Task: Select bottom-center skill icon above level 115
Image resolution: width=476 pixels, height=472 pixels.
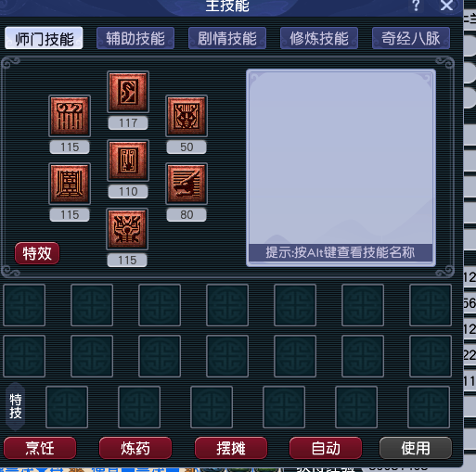Action: tap(127, 229)
